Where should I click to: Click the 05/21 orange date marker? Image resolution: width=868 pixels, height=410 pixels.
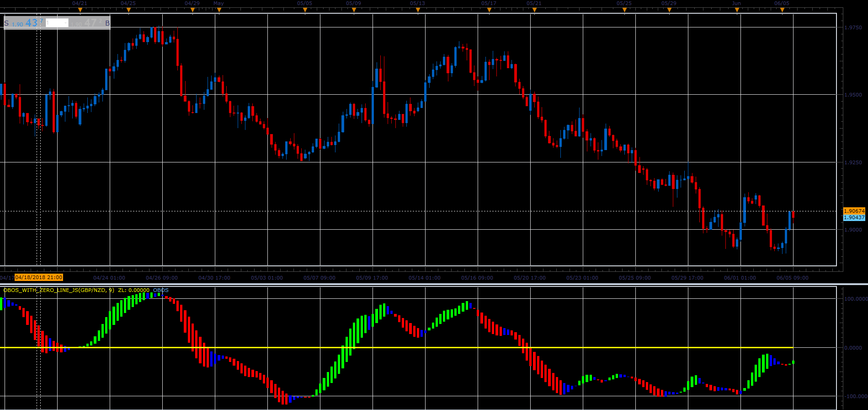(534, 10)
